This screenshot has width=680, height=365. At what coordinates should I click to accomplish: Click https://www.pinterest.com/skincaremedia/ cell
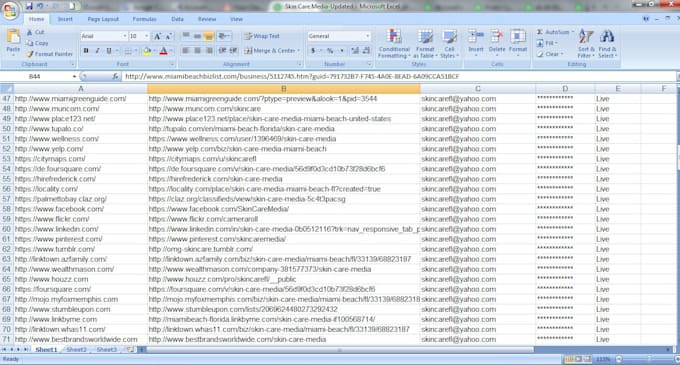284,239
